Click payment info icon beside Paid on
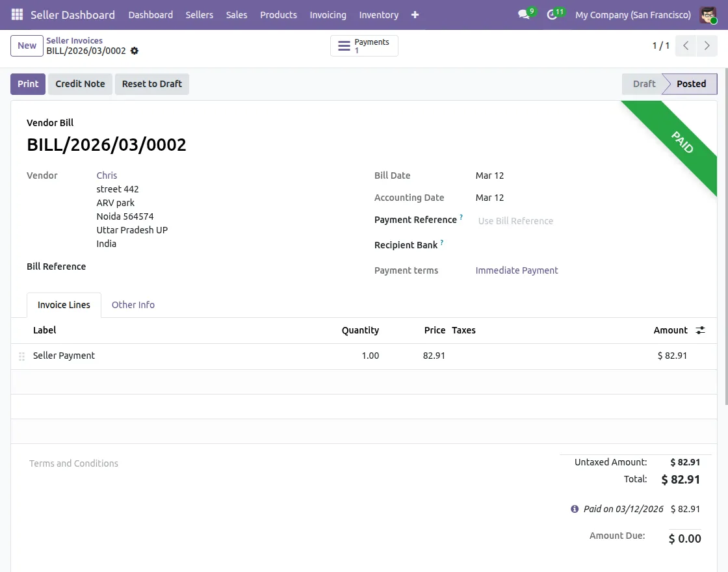728x572 pixels. point(575,509)
